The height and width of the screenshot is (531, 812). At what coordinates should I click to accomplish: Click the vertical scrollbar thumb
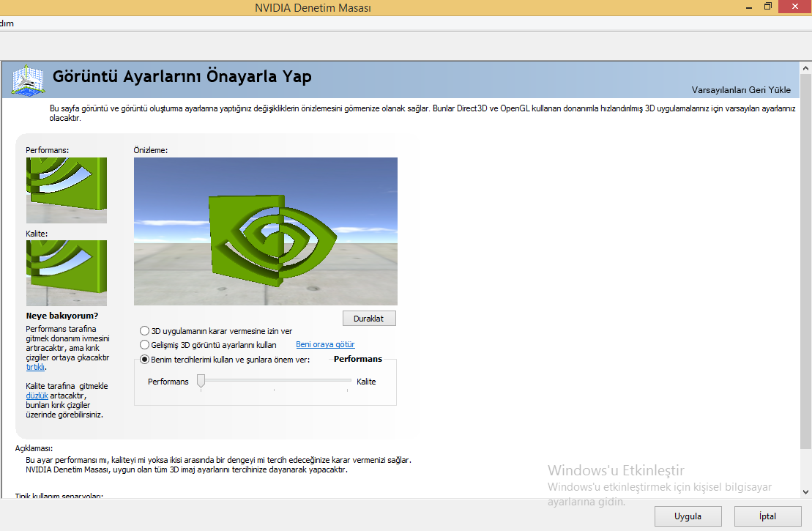[806, 261]
